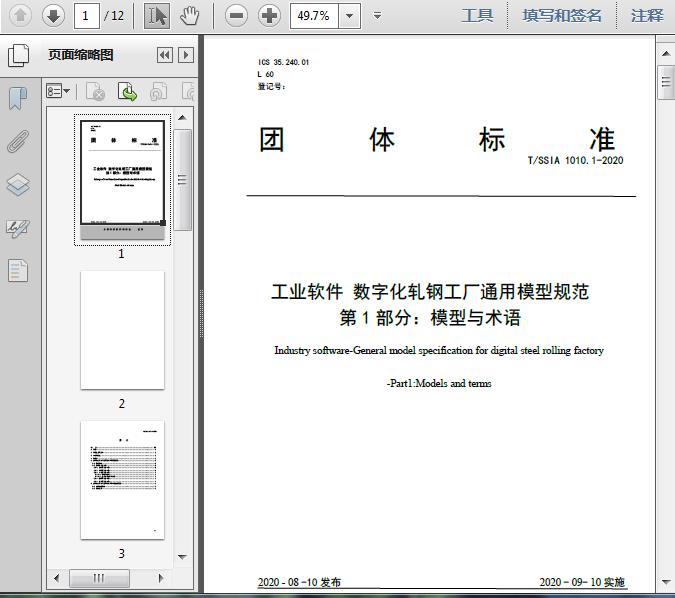Click the total page count / 12

pos(114,16)
